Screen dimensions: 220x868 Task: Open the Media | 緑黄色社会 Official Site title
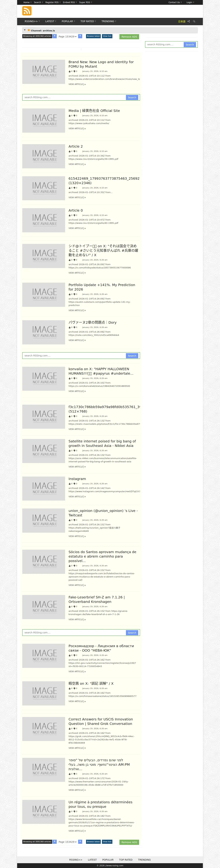(x=94, y=111)
